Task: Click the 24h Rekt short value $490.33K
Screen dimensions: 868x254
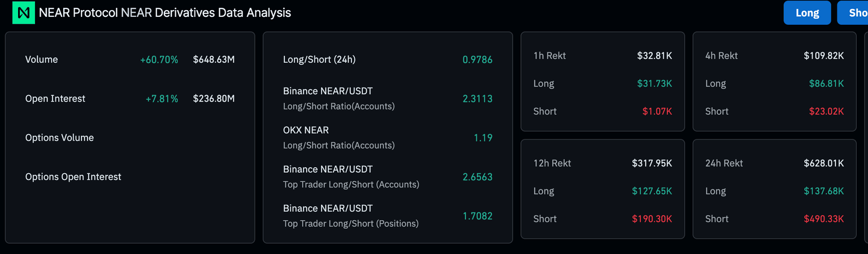Action: point(824,218)
